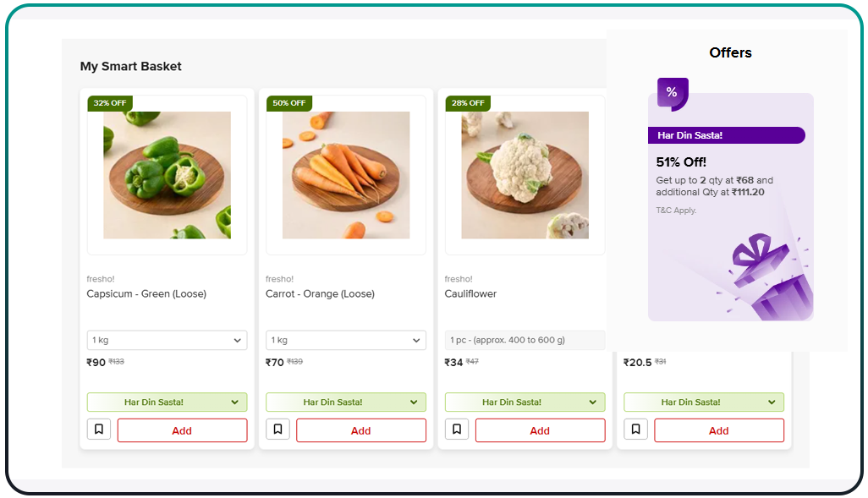Open the Capsicum product image
868x498 pixels.
[167, 175]
